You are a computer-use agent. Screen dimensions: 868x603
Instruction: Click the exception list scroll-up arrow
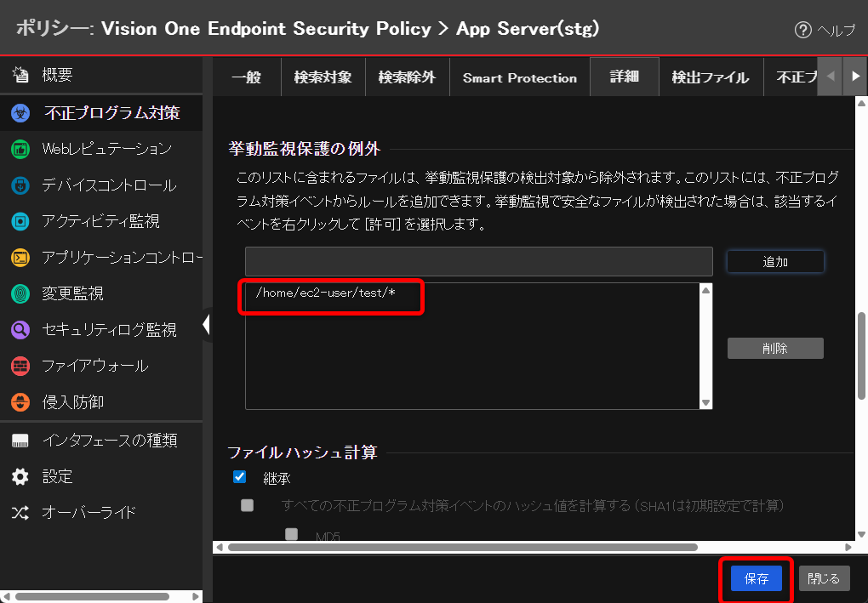click(x=705, y=290)
